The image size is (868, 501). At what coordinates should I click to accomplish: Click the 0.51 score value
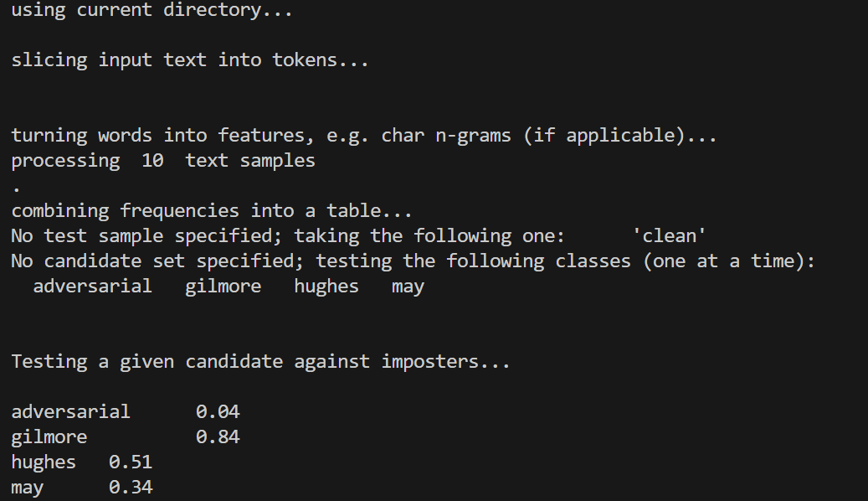pos(131,462)
